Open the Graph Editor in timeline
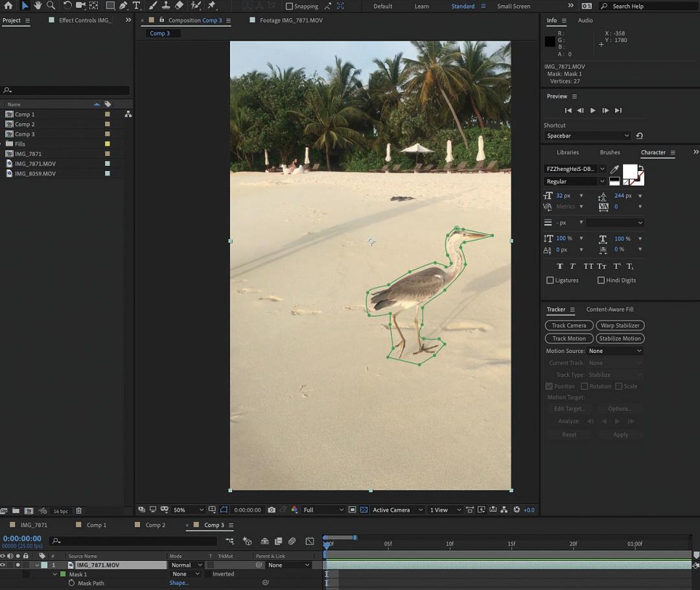Screen dimensions: 700x590 tap(310, 541)
